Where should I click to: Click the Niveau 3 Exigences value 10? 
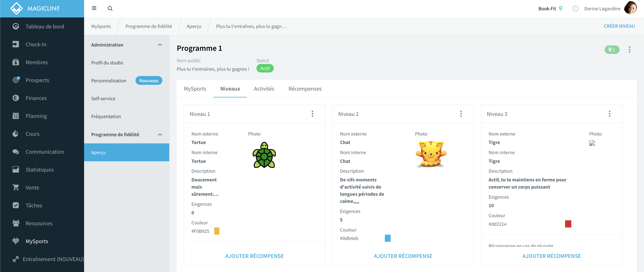coord(491,206)
